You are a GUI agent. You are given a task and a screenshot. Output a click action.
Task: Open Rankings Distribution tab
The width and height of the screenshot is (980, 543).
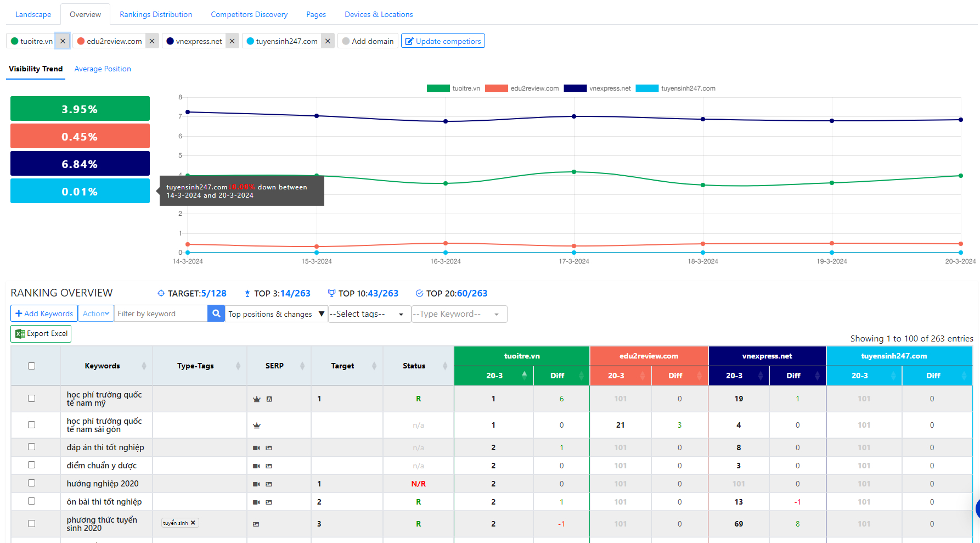156,14
